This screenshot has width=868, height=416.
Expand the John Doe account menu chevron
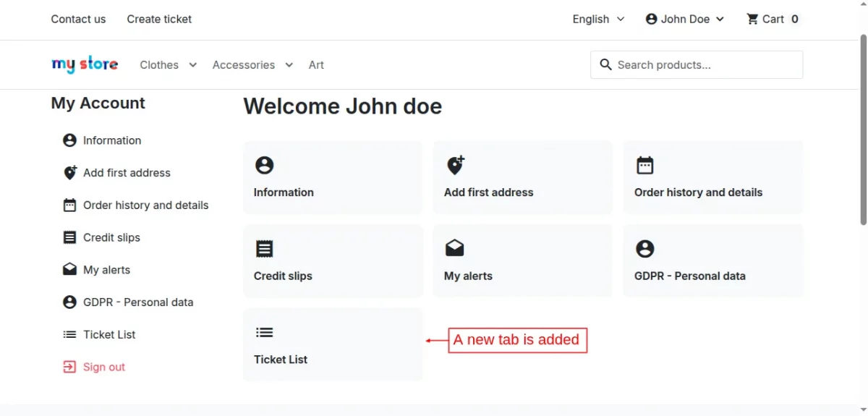[x=720, y=20]
